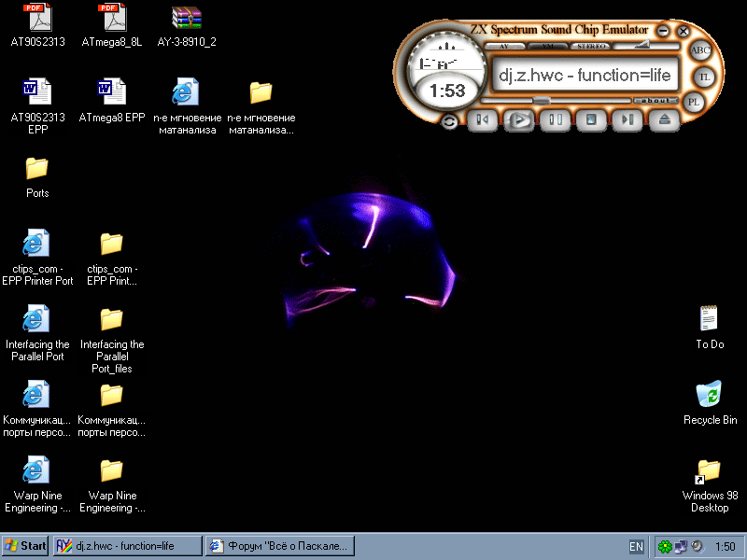The width and height of the screenshot is (747, 560).
Task: Switch to the Форум "Всё о Паскале" taskbar window
Action: point(280,546)
